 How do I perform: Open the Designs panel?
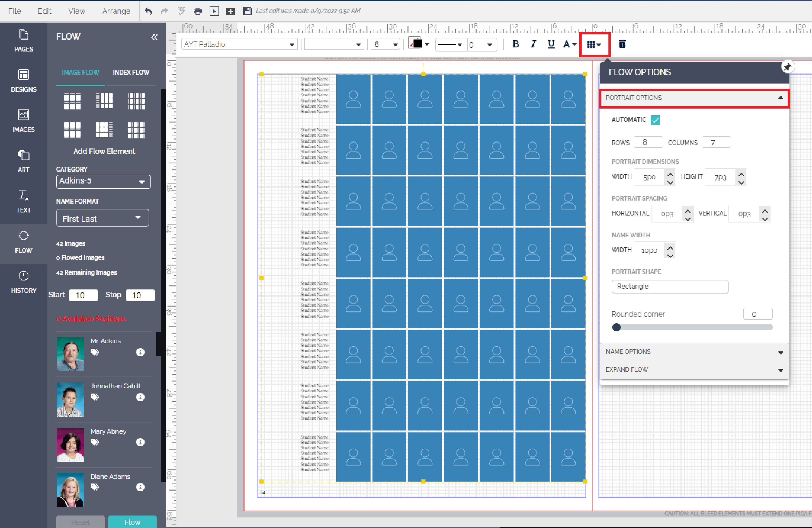point(23,81)
